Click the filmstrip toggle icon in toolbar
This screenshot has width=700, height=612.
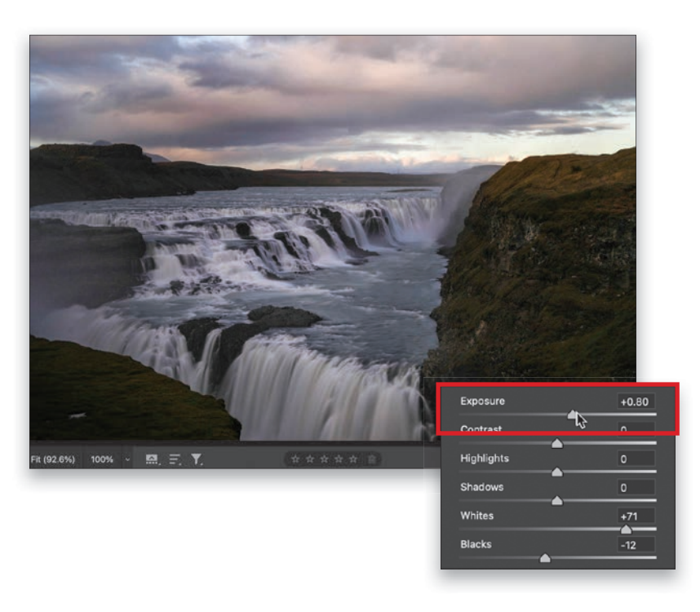click(x=152, y=459)
